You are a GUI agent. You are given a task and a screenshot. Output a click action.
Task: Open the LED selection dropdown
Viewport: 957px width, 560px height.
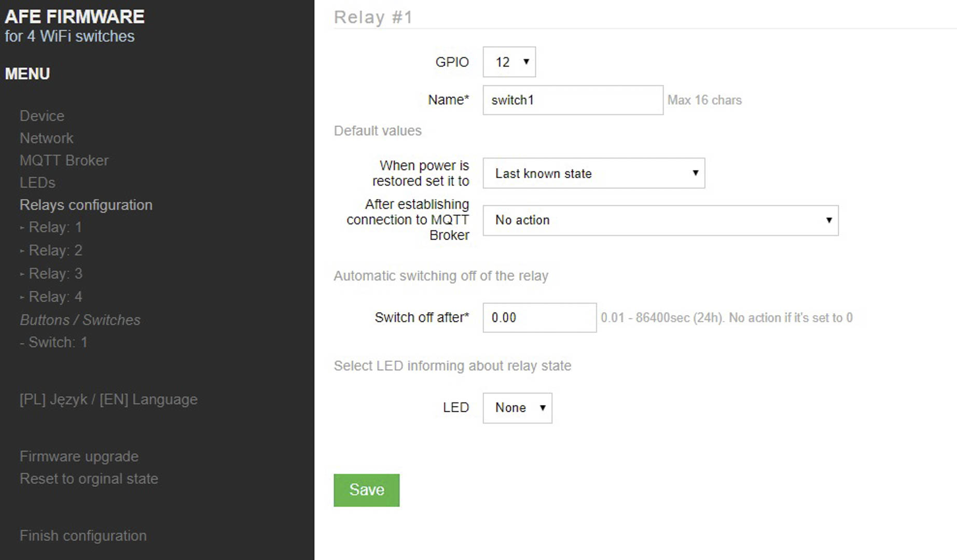point(517,408)
